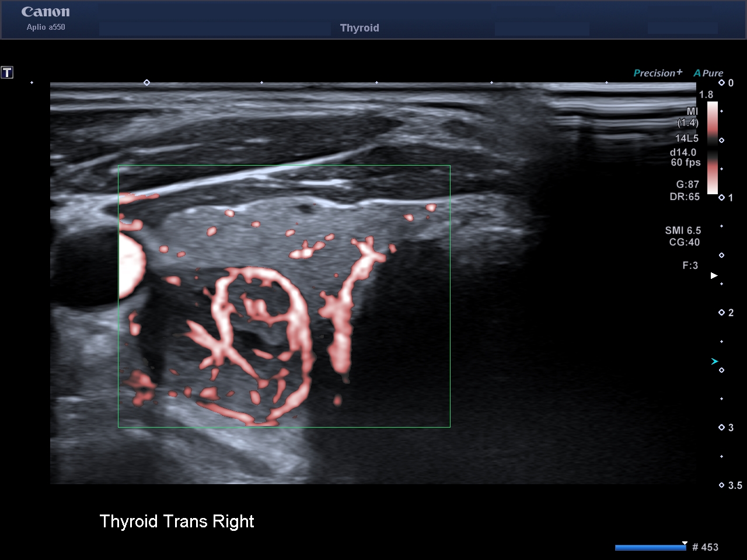This screenshot has width=747, height=560.
Task: Click the top ruler diamond marker
Action: [146, 83]
